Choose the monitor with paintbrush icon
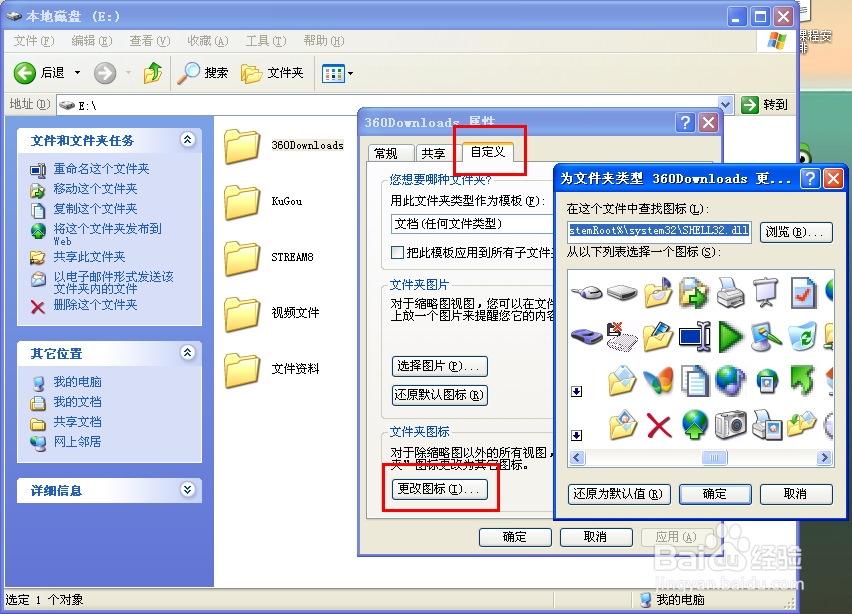The height and width of the screenshot is (614, 852). click(766, 336)
